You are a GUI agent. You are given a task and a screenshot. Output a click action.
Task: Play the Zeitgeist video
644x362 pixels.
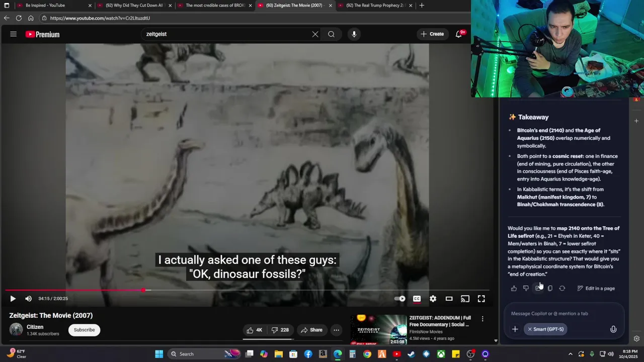click(x=13, y=299)
